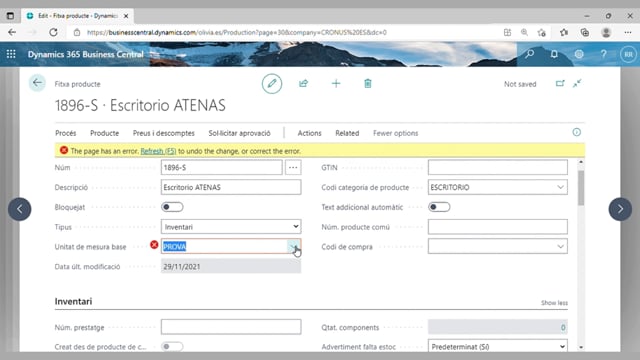Open Advertiment falta estoc dropdown
Viewport: 640px width, 360px height.
pos(498,347)
